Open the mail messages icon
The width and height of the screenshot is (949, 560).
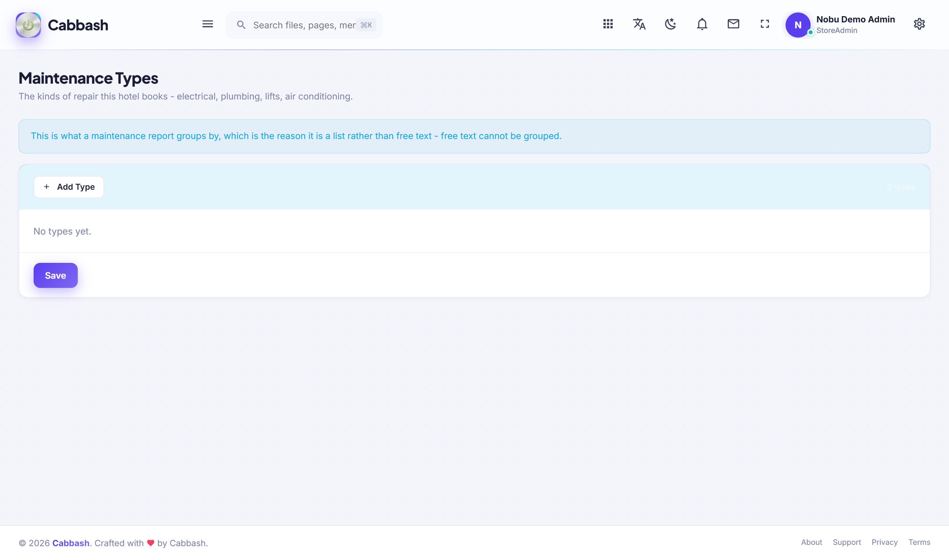pos(733,24)
